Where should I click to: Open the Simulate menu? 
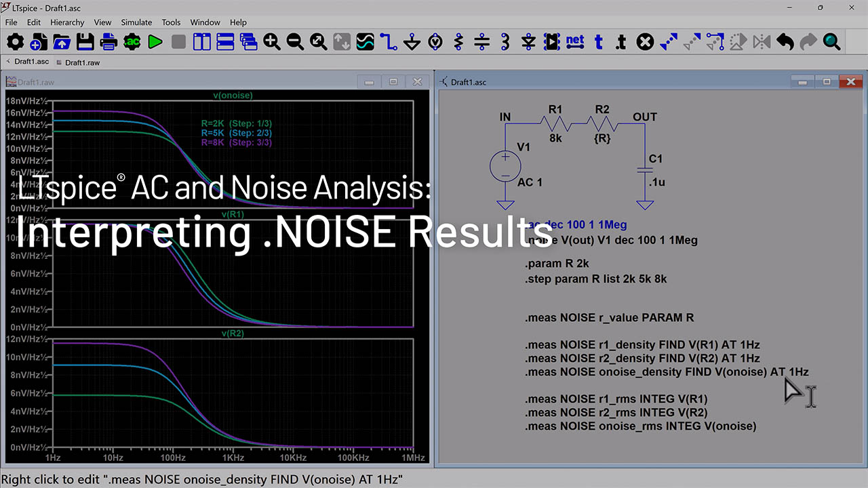tap(136, 22)
